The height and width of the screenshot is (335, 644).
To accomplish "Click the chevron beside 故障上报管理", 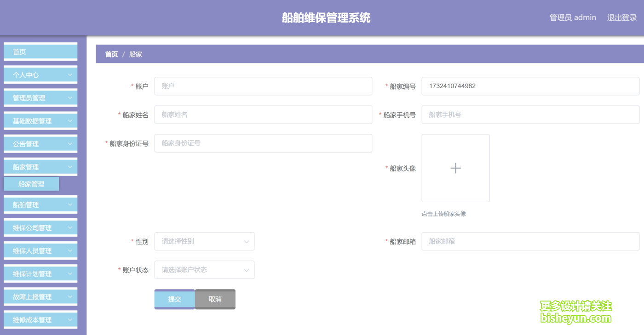I will (x=70, y=297).
